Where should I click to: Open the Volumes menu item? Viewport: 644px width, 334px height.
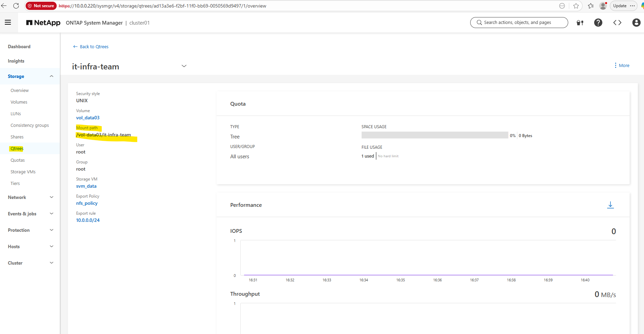(19, 102)
